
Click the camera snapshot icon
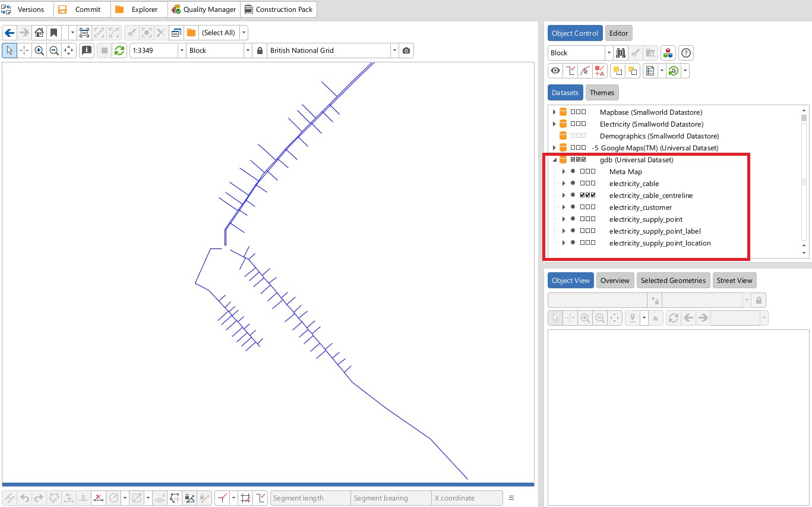(x=406, y=51)
